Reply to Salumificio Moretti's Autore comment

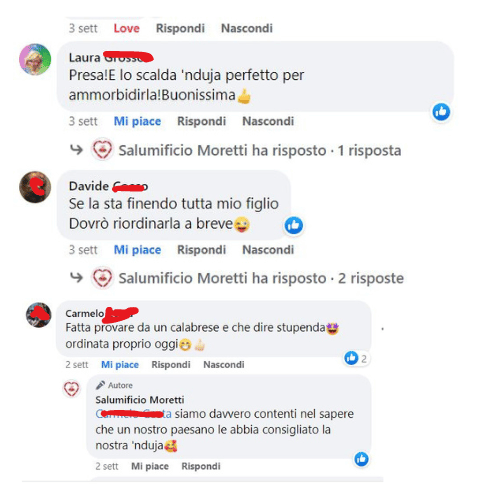201,466
